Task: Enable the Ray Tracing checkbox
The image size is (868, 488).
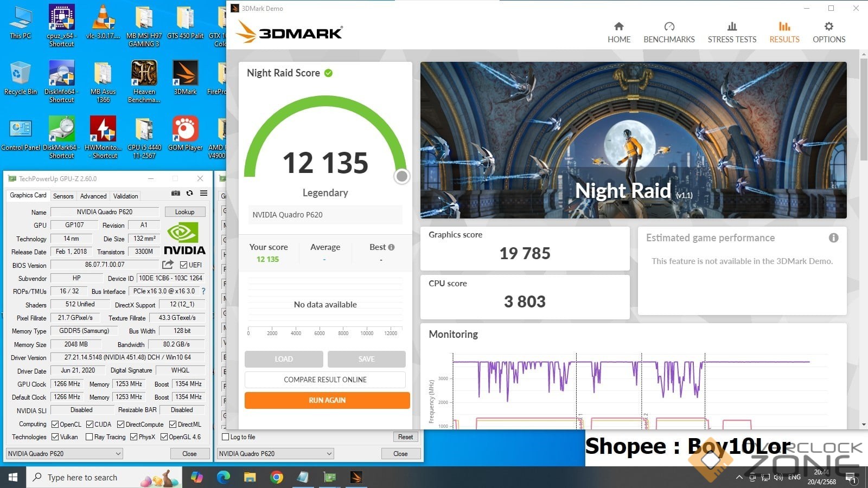Action: 89,437
